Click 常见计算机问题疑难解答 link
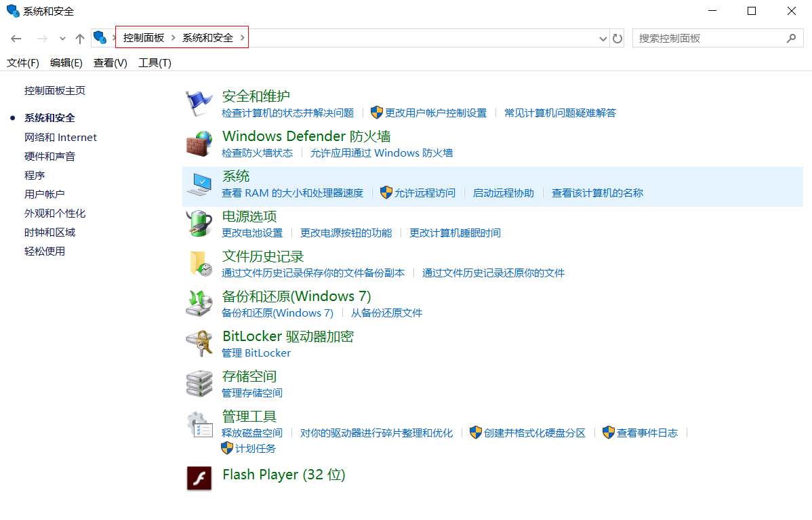812x520 pixels. coord(561,113)
